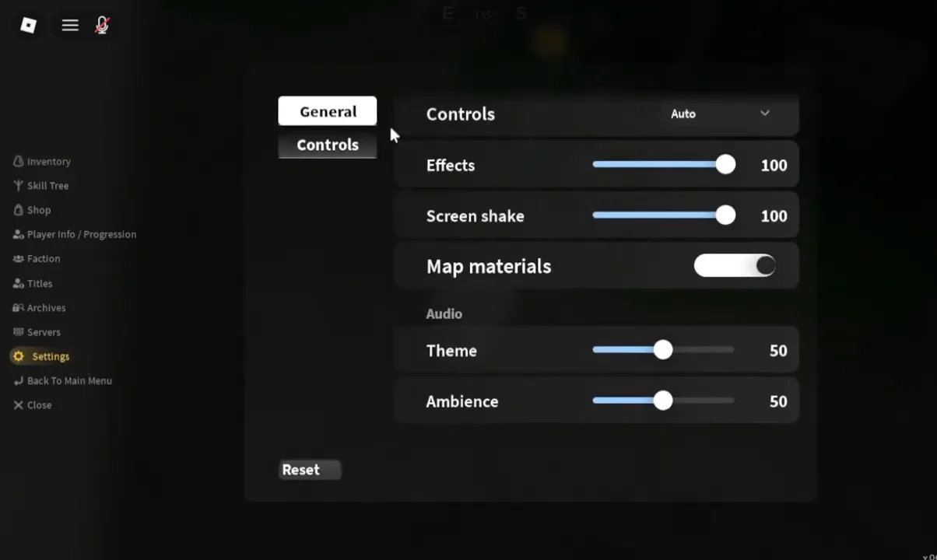Click the Inventory bag icon

(x=18, y=161)
